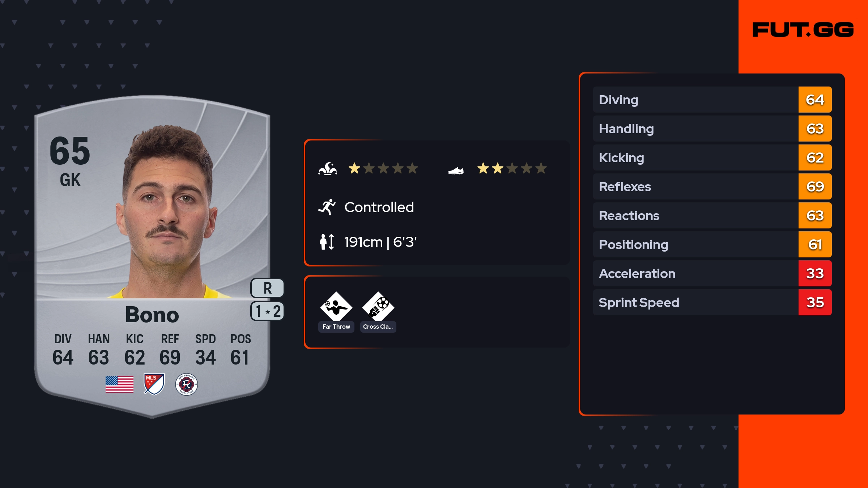The height and width of the screenshot is (488, 868).
Task: Click the MLS league badge
Action: (154, 384)
